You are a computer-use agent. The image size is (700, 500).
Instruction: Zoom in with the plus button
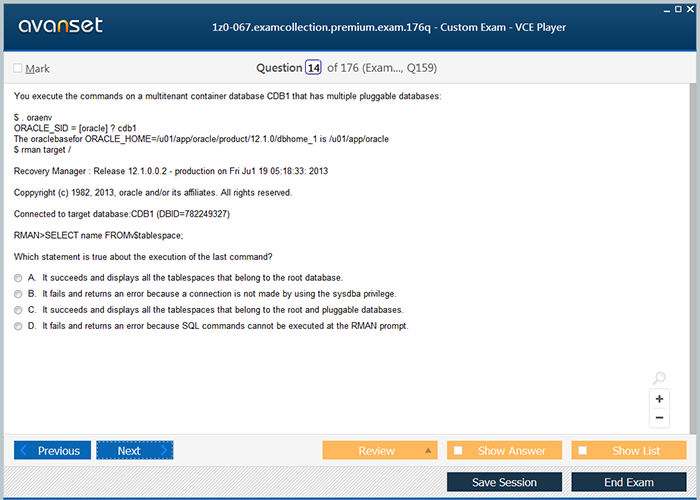[659, 399]
